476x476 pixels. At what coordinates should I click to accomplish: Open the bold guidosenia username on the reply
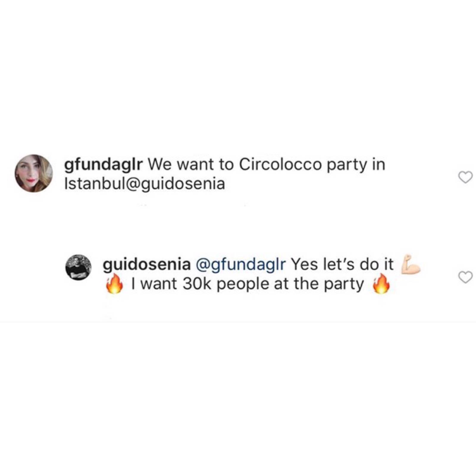coord(146,264)
